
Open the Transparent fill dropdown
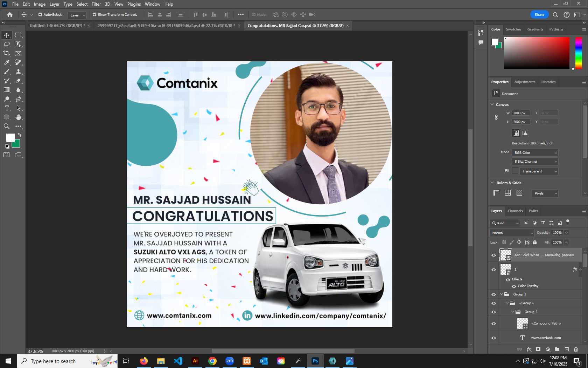[x=539, y=171]
